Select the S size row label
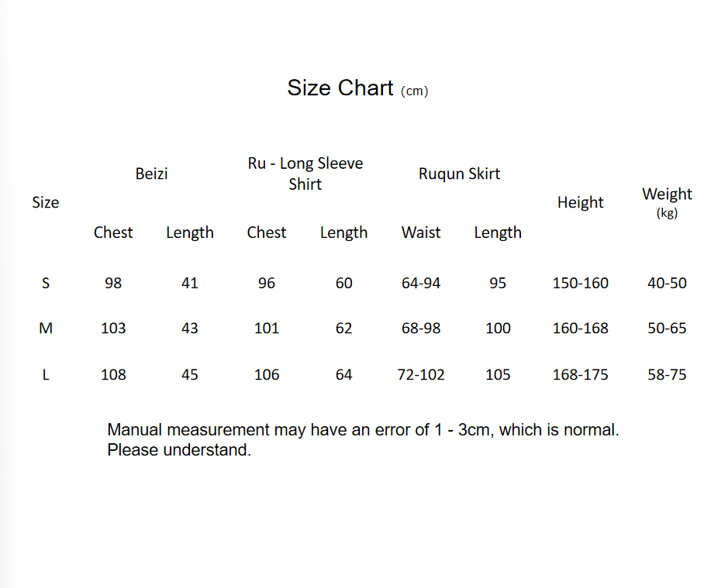This screenshot has height=588, width=728. coord(45,283)
